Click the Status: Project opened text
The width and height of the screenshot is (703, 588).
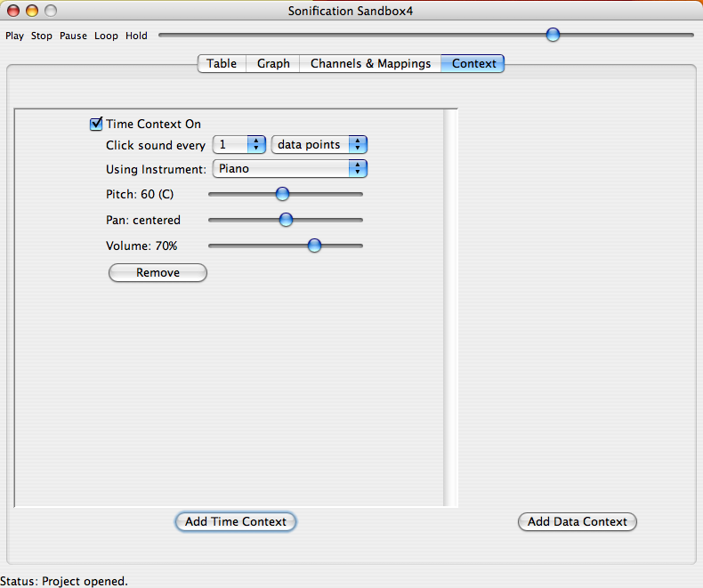[x=64, y=581]
